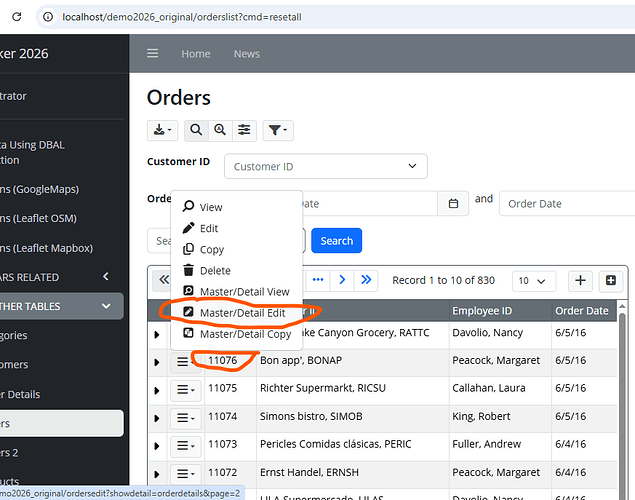Viewport: 635px width, 500px height.
Task: Open the search options sliders icon
Action: [244, 130]
